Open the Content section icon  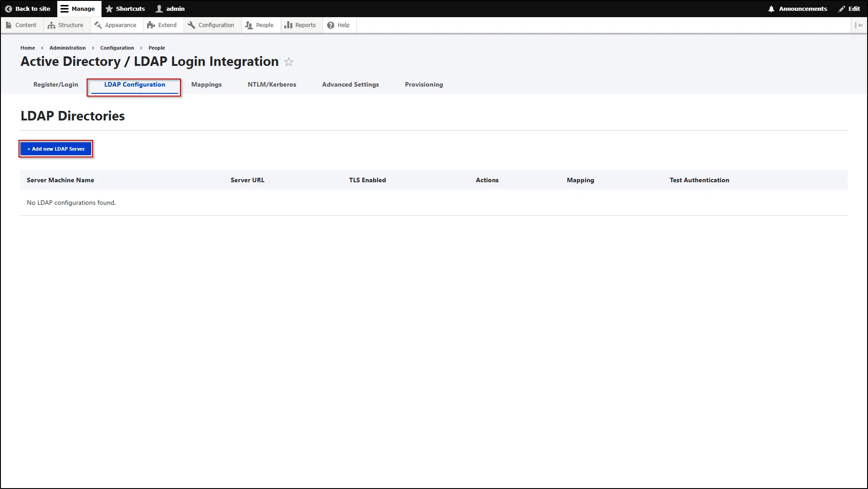pyautogui.click(x=9, y=25)
